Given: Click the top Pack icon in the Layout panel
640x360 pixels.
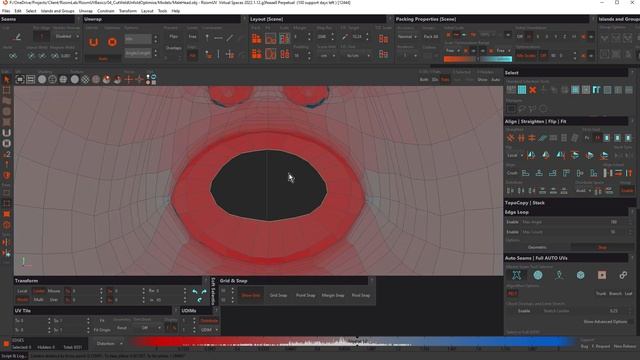Looking at the screenshot, I should pyautogui.click(x=256, y=39).
